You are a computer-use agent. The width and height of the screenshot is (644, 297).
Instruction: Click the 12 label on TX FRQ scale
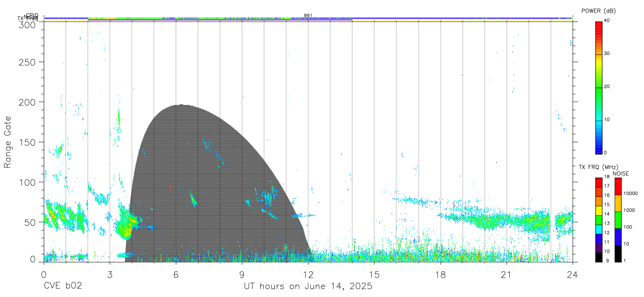tap(607, 233)
